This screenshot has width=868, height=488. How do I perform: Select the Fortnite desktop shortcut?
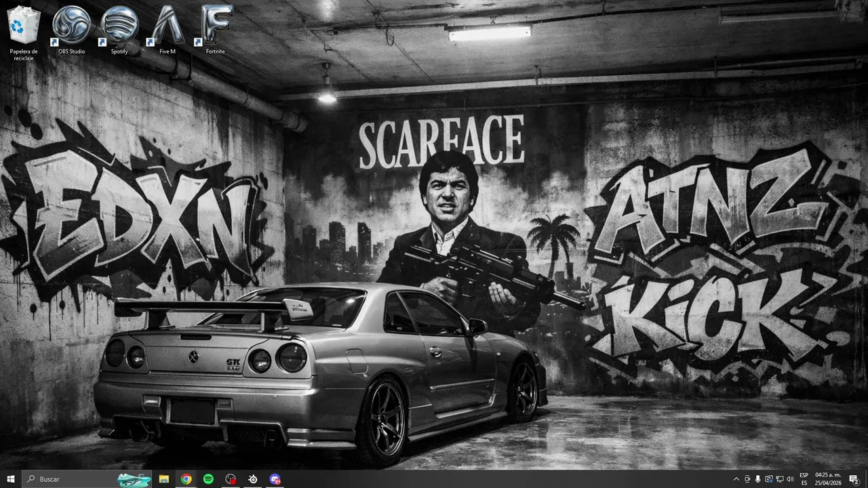216,30
